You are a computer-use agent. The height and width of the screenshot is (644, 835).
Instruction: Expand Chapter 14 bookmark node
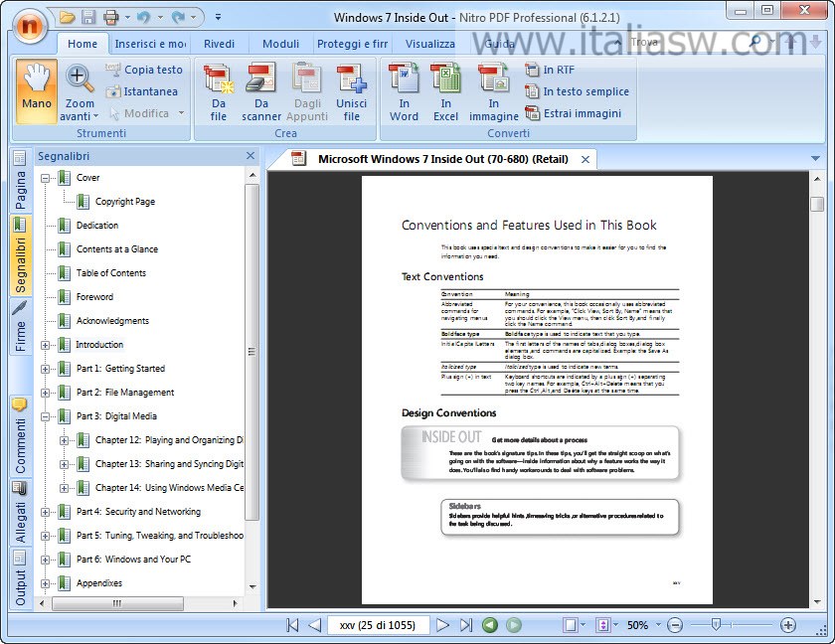[x=64, y=489]
